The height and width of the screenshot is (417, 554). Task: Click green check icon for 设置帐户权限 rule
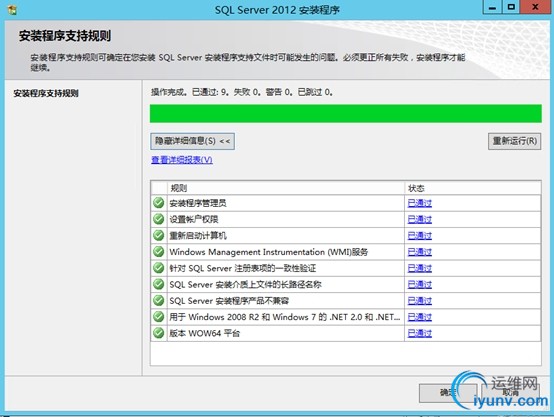[x=159, y=219]
